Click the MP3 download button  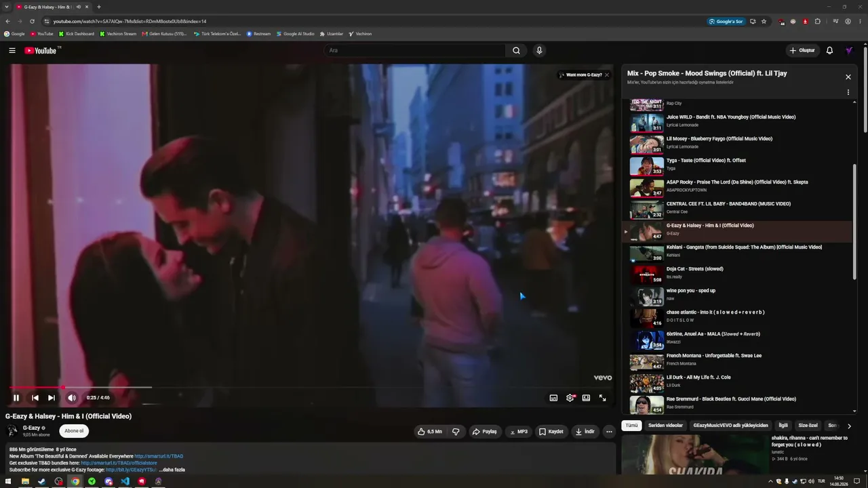pyautogui.click(x=519, y=431)
